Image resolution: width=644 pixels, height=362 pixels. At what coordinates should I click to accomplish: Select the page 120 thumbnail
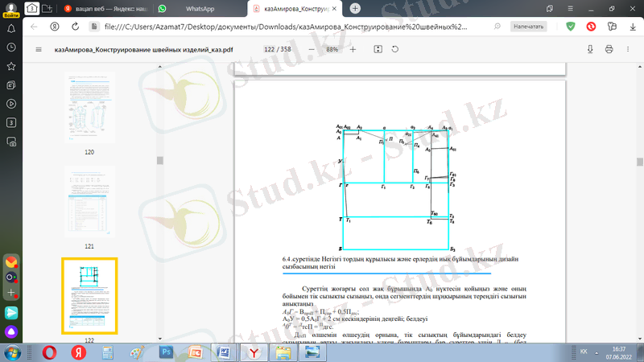(89, 109)
